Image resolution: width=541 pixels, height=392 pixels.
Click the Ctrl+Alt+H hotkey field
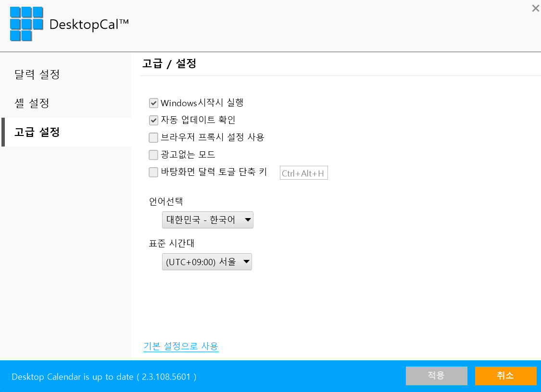[x=303, y=173]
